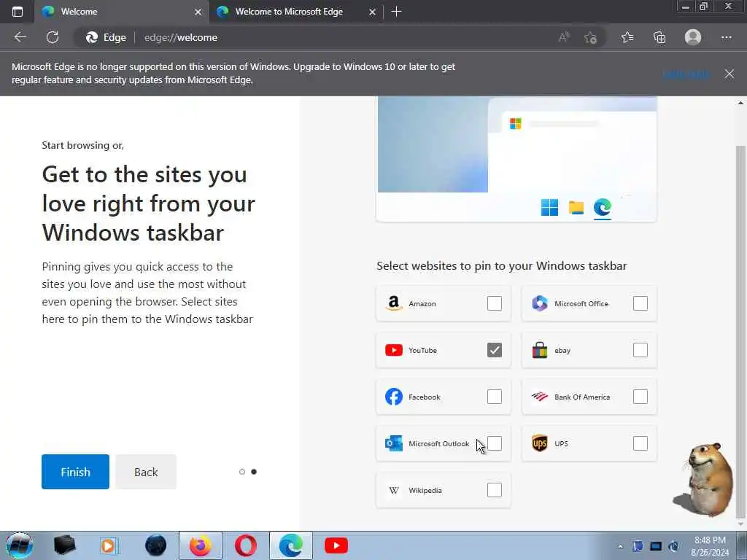
Task: Check the Facebook checkbox
Action: click(x=495, y=397)
